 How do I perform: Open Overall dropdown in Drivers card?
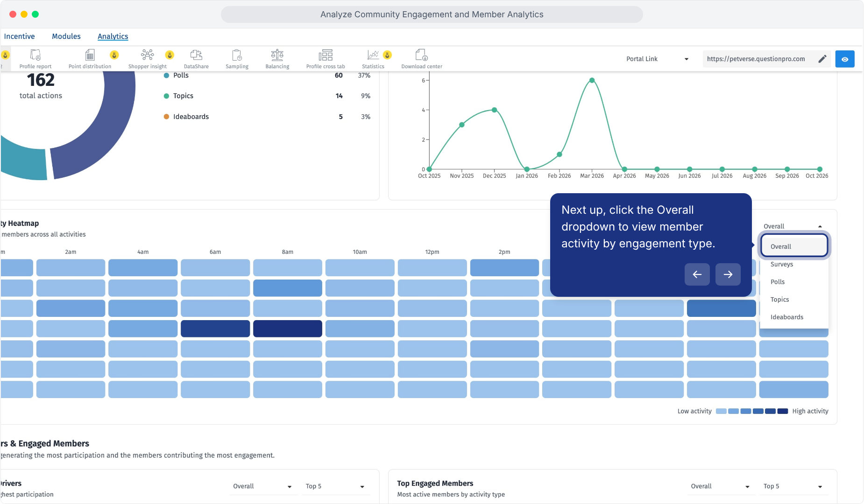262,486
